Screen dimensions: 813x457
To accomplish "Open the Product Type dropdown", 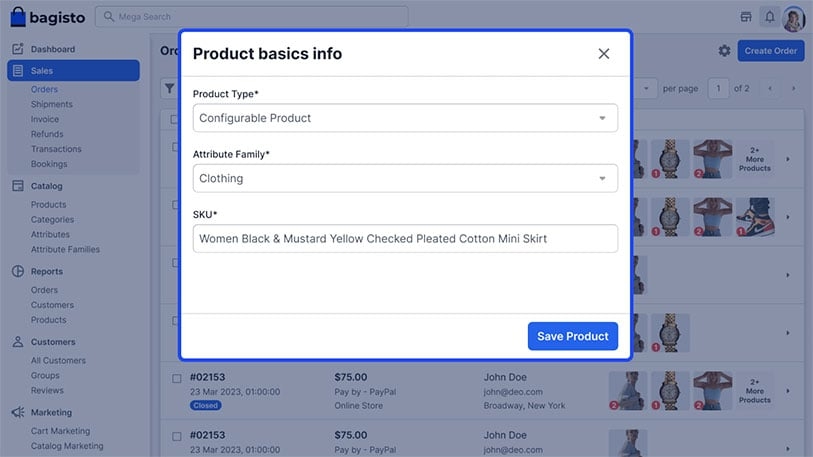I will (x=405, y=118).
